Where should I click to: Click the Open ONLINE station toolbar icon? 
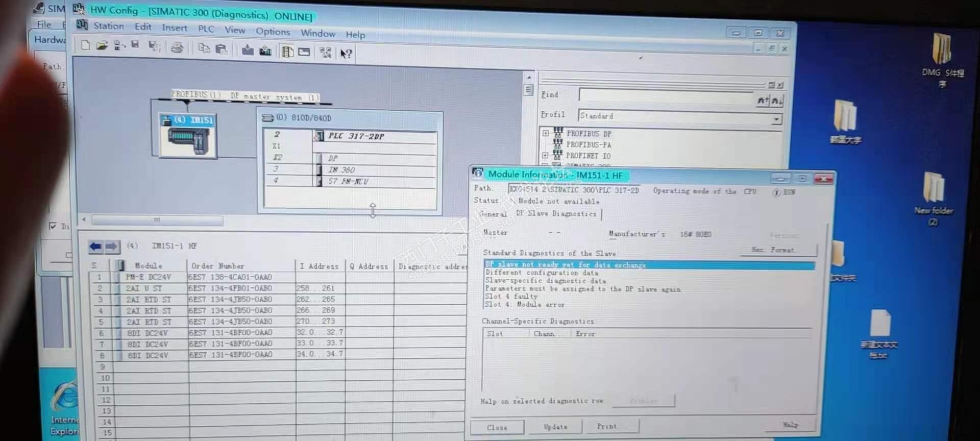(119, 45)
